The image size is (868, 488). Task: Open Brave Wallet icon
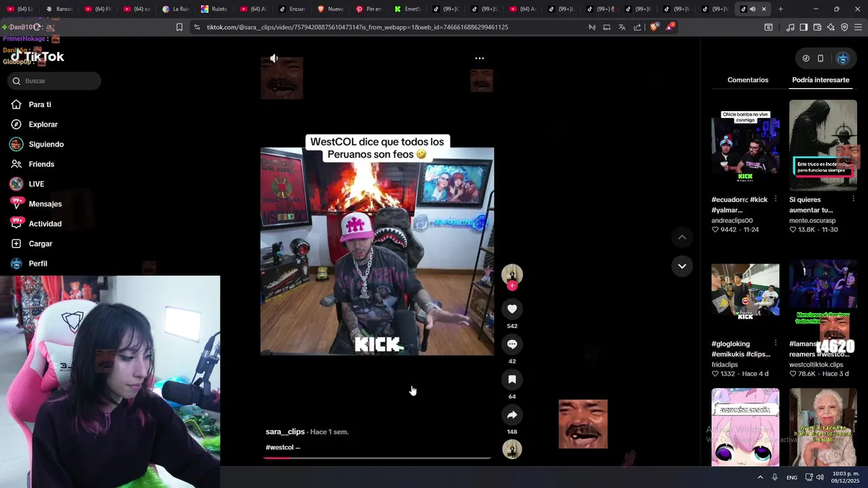[x=817, y=27]
